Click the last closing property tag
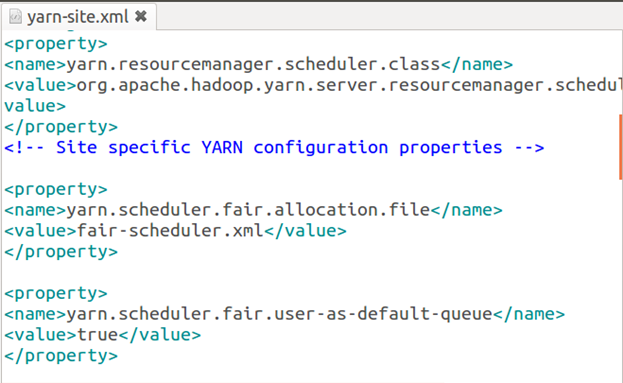The image size is (623, 383). point(61,356)
